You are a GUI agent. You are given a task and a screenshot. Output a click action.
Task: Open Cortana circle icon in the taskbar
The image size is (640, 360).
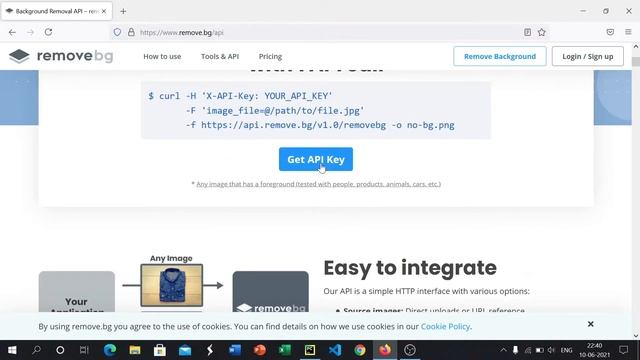click(x=60, y=350)
